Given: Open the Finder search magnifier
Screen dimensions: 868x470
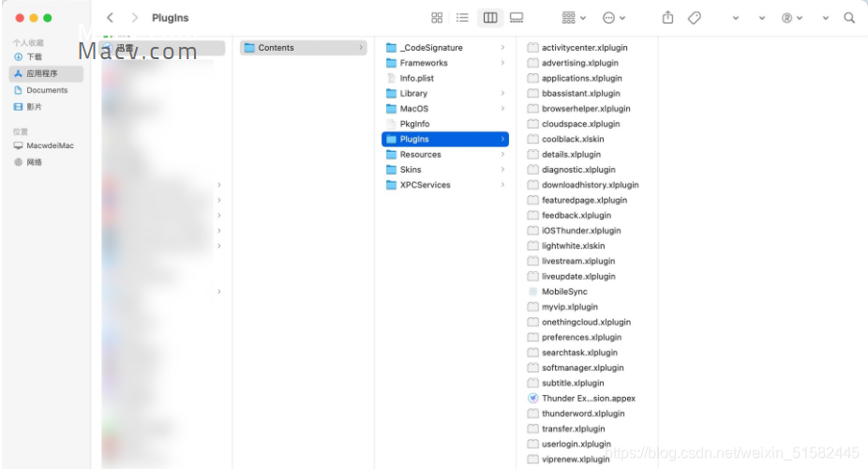Looking at the screenshot, I should pos(849,18).
